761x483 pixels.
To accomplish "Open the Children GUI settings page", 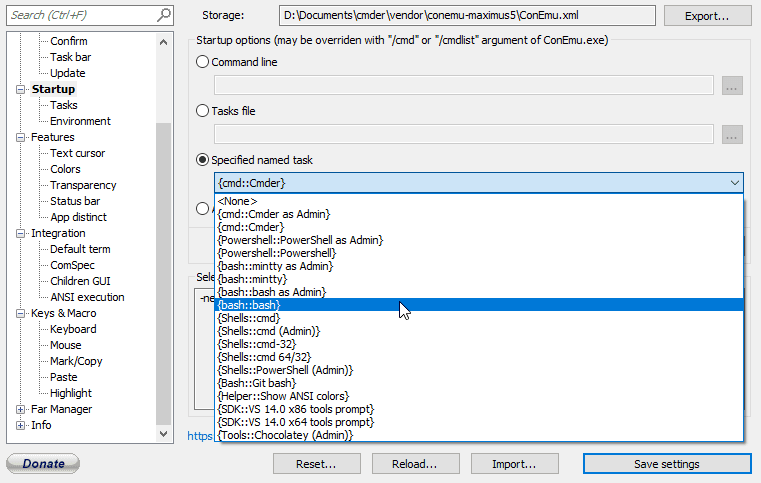I will (80, 282).
